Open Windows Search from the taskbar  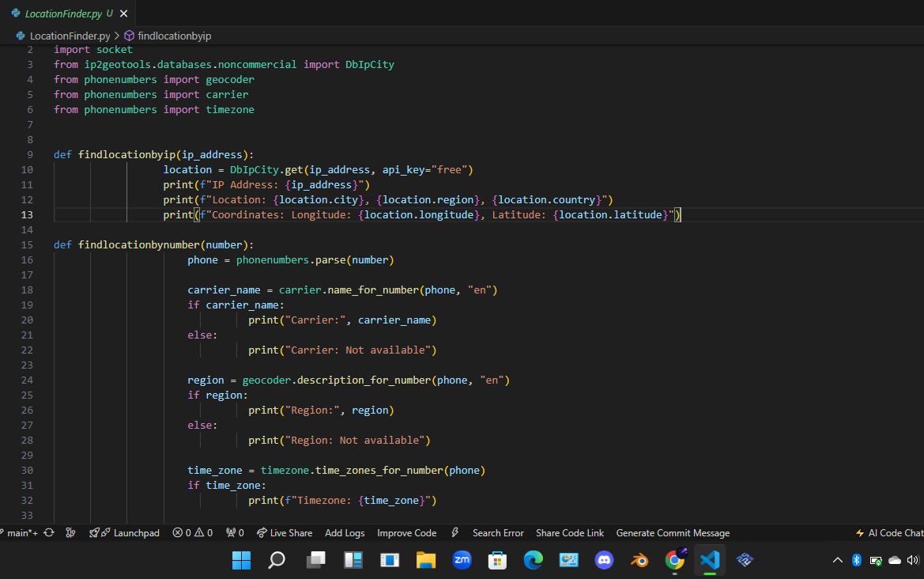click(x=277, y=560)
